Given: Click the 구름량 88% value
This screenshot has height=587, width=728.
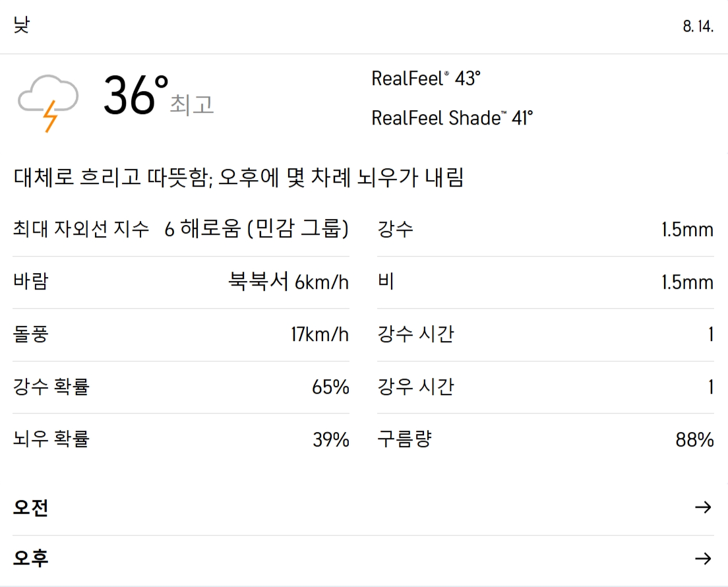Looking at the screenshot, I should pos(694,440).
